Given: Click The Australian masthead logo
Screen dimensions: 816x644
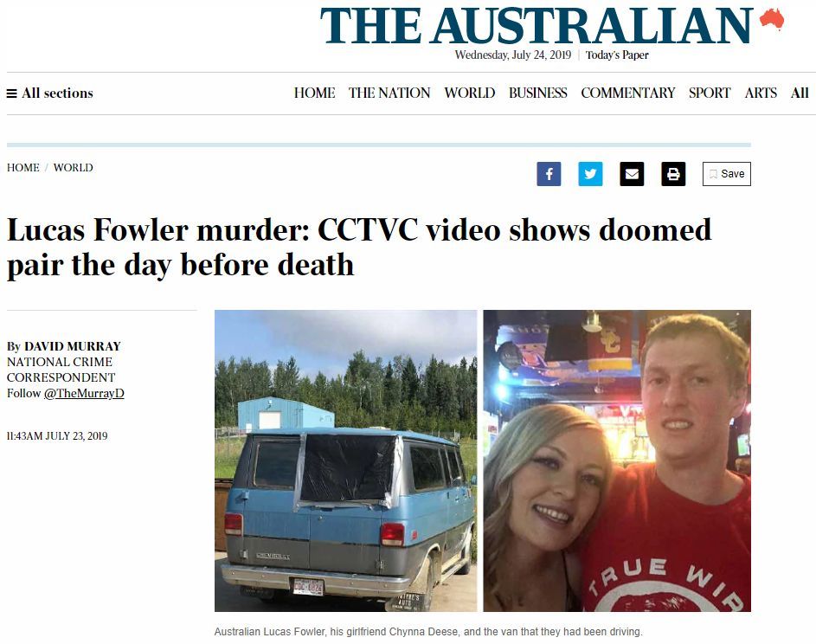Looking at the screenshot, I should tap(537, 25).
